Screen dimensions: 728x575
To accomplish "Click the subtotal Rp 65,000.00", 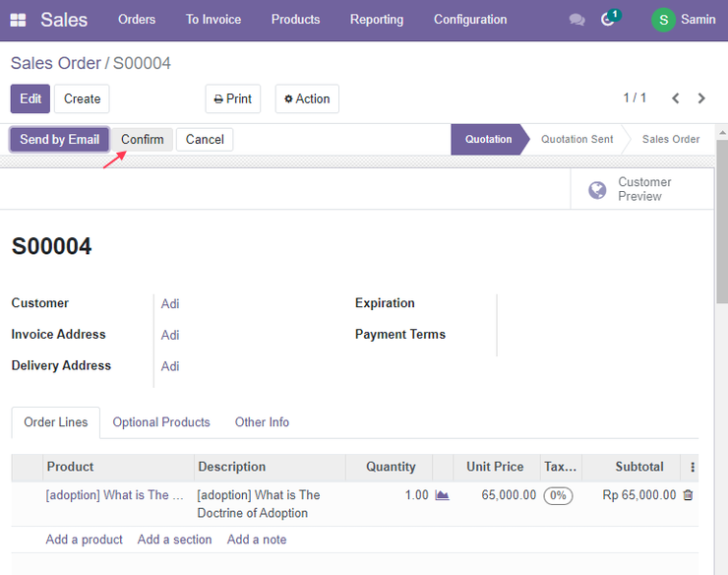I will [x=638, y=495].
